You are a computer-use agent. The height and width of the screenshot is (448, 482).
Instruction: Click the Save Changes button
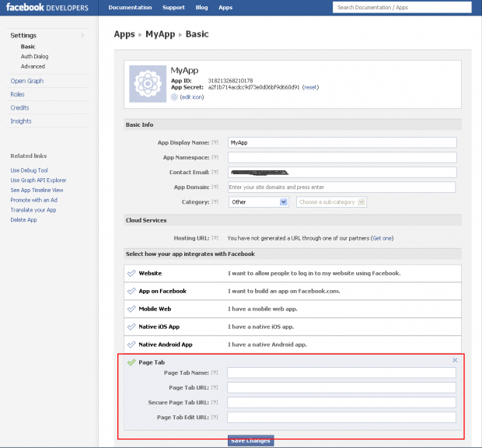(x=250, y=441)
